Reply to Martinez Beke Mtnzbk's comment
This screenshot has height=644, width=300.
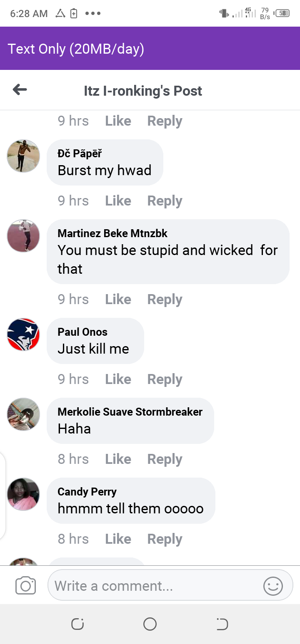[165, 300]
